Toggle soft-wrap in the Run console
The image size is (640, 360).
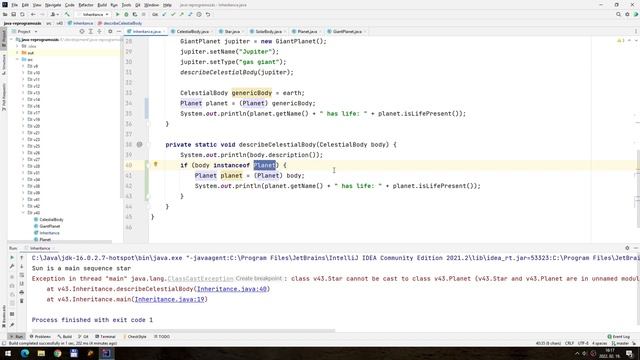pos(22,275)
